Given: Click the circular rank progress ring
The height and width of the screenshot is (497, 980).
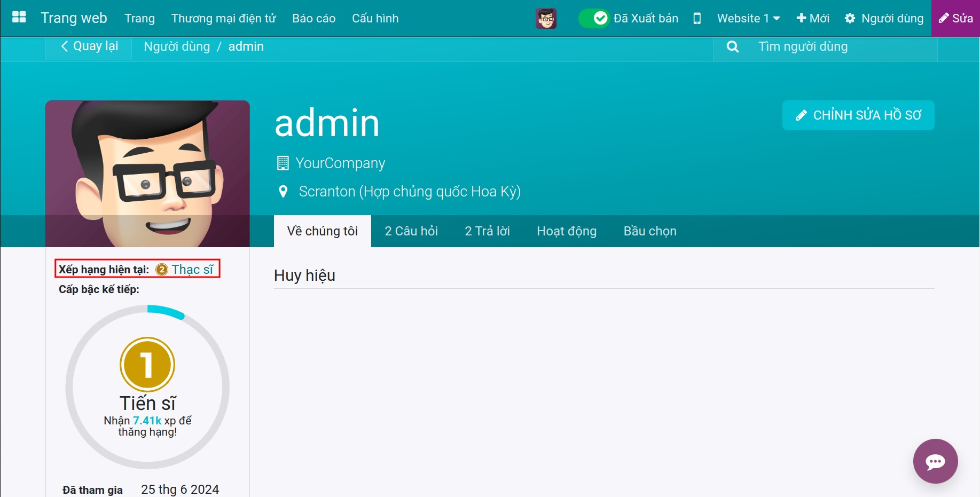Looking at the screenshot, I should 147,387.
